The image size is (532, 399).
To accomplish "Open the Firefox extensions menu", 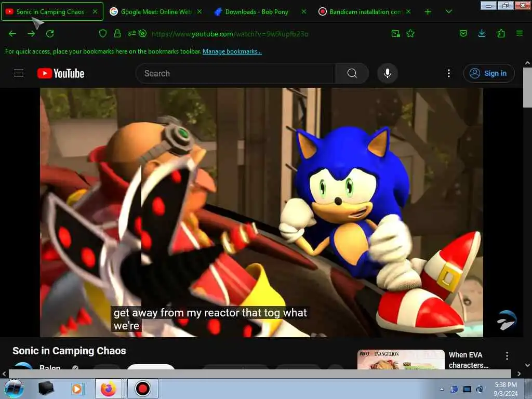I will tap(501, 33).
